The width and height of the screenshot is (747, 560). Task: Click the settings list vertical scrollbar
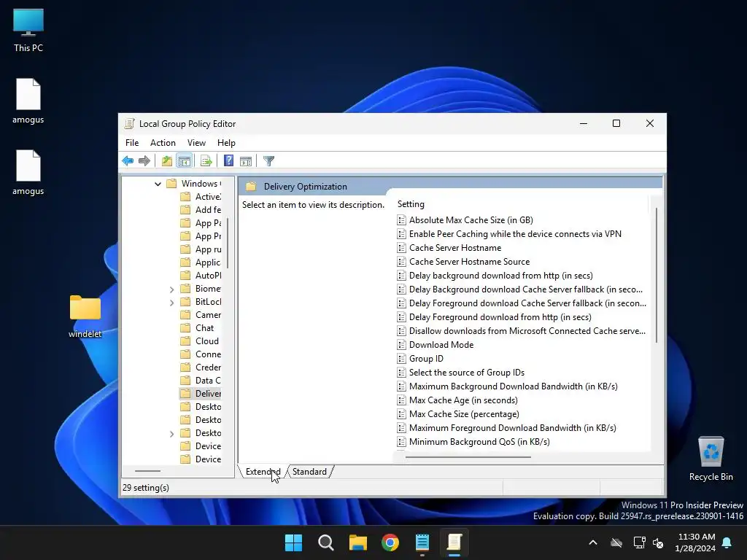(657, 275)
